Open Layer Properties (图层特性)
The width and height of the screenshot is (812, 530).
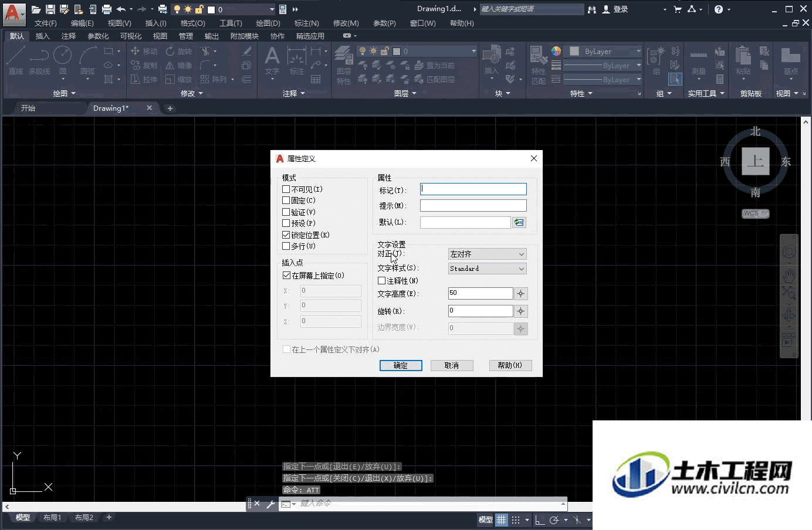click(x=344, y=66)
